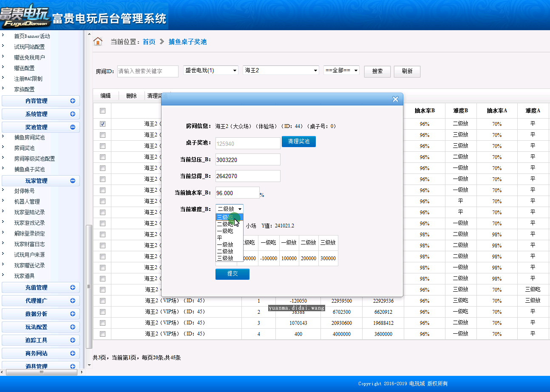Choose 平 in the difficulty list
Viewport: 550px width, 392px height.
229,238
